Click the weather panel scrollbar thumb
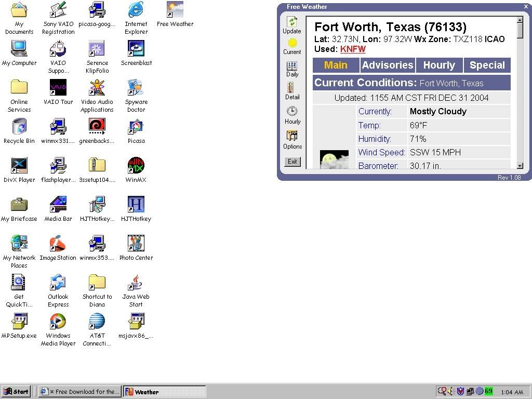 click(520, 31)
